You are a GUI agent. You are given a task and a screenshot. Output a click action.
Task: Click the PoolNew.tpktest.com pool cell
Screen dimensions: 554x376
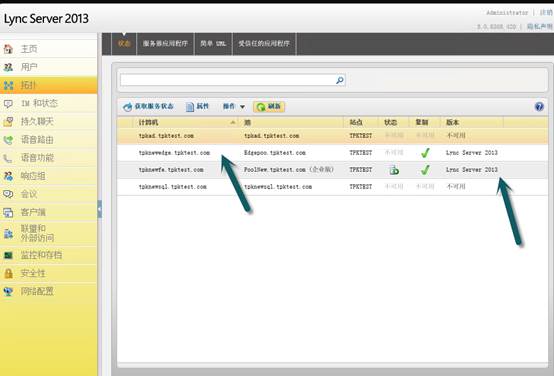pos(289,170)
